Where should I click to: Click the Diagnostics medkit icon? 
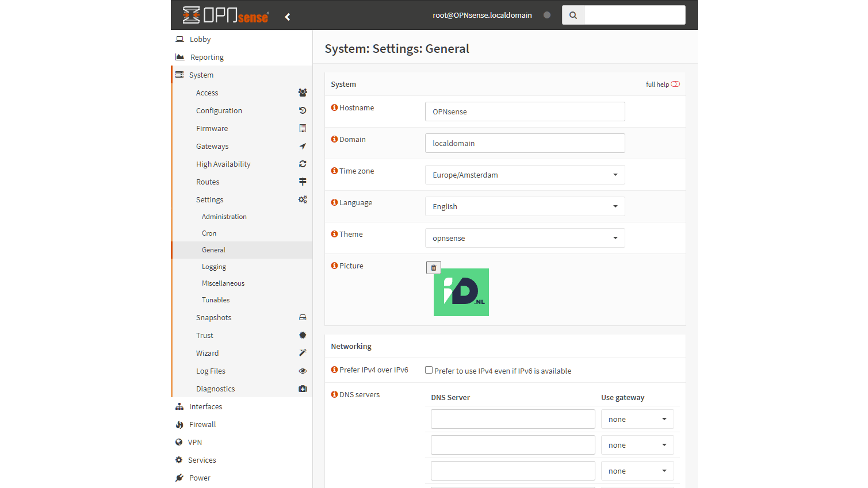[x=303, y=389]
